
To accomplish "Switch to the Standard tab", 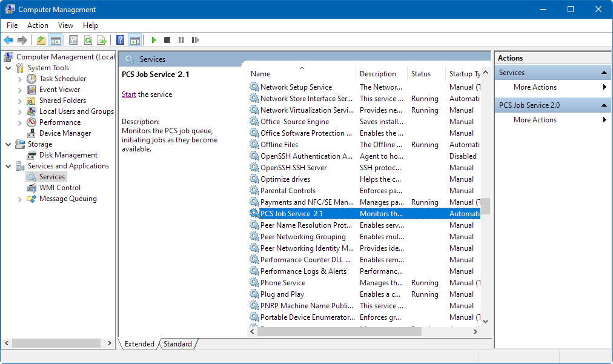I will (177, 343).
